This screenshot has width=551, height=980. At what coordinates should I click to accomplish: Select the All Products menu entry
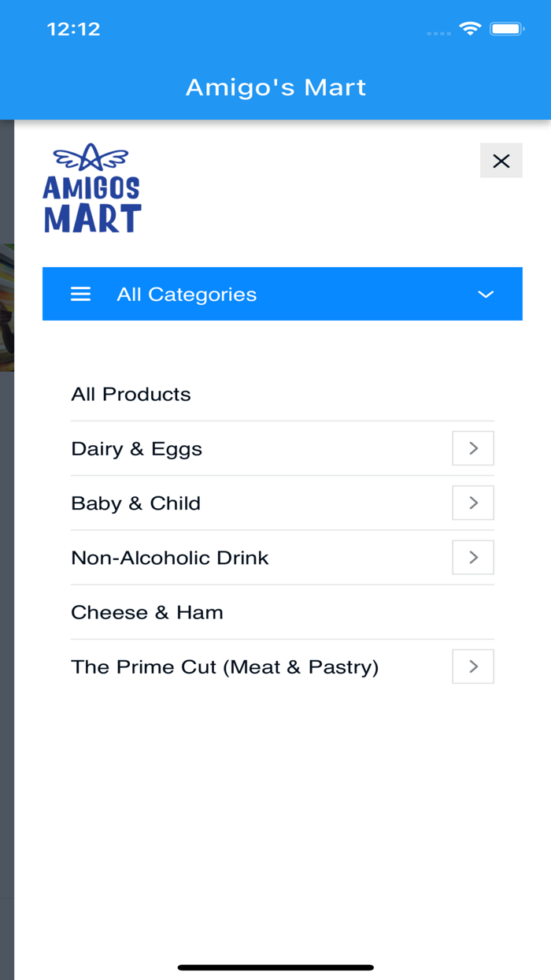pyautogui.click(x=131, y=394)
